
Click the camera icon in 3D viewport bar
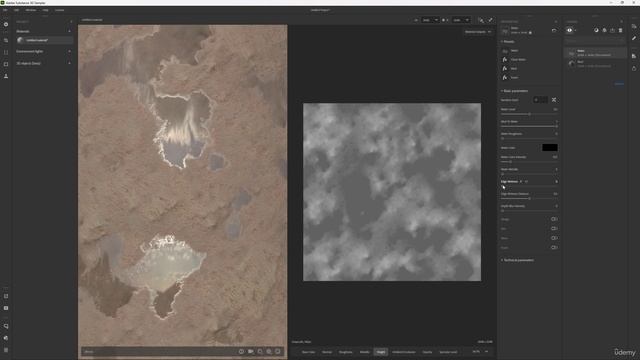(x=251, y=351)
